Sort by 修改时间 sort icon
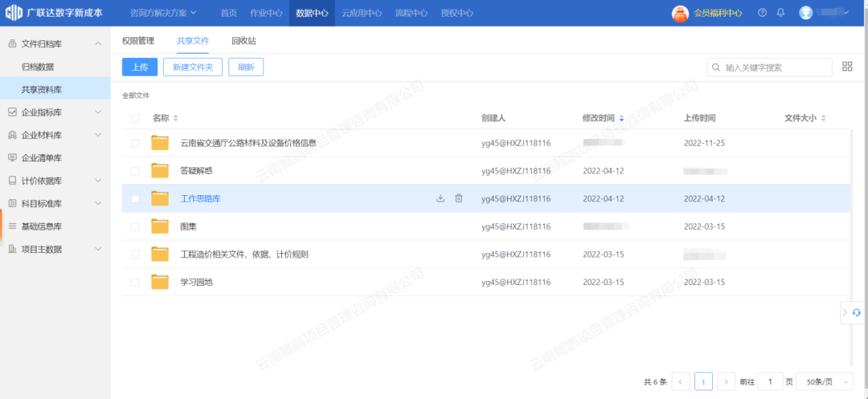Viewport: 868px width, 399px height. point(621,118)
